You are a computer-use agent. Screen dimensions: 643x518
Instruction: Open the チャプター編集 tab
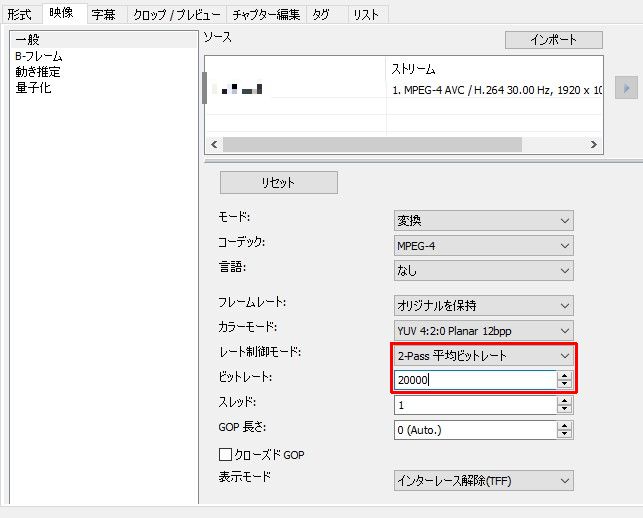(265, 14)
